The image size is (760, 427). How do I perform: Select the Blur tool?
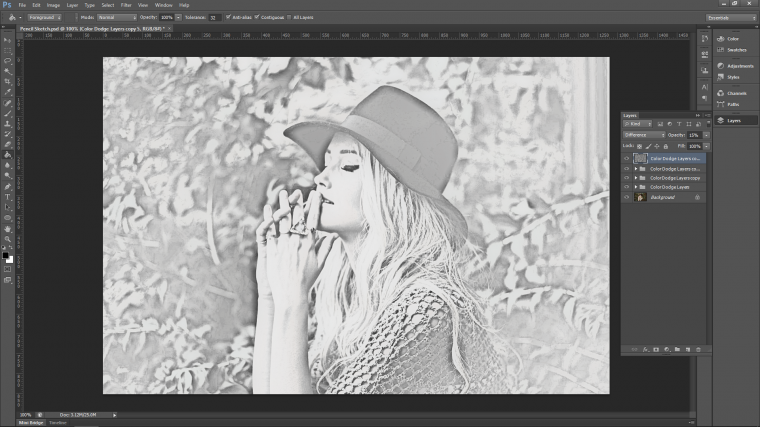point(7,165)
